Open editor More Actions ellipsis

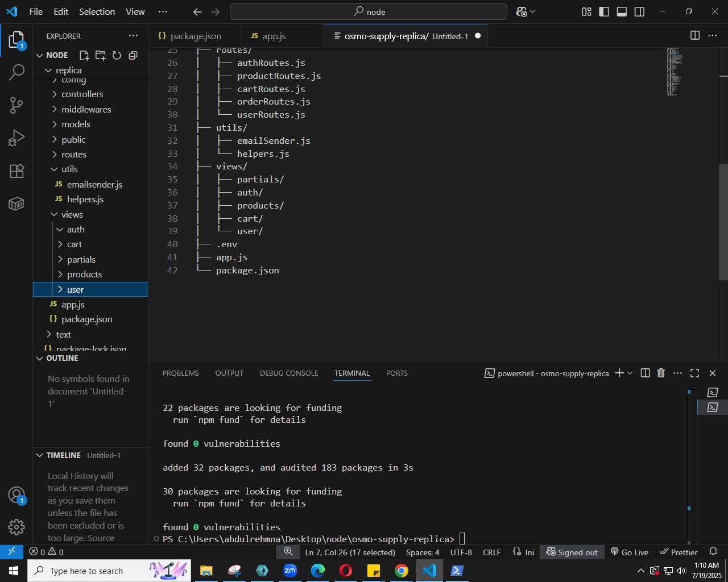[x=713, y=36]
